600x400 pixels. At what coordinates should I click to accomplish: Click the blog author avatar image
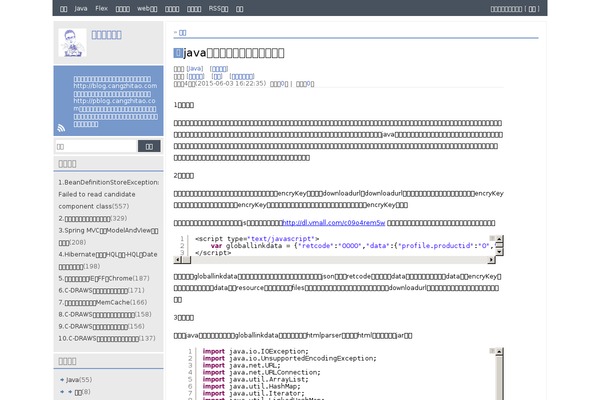(72, 43)
